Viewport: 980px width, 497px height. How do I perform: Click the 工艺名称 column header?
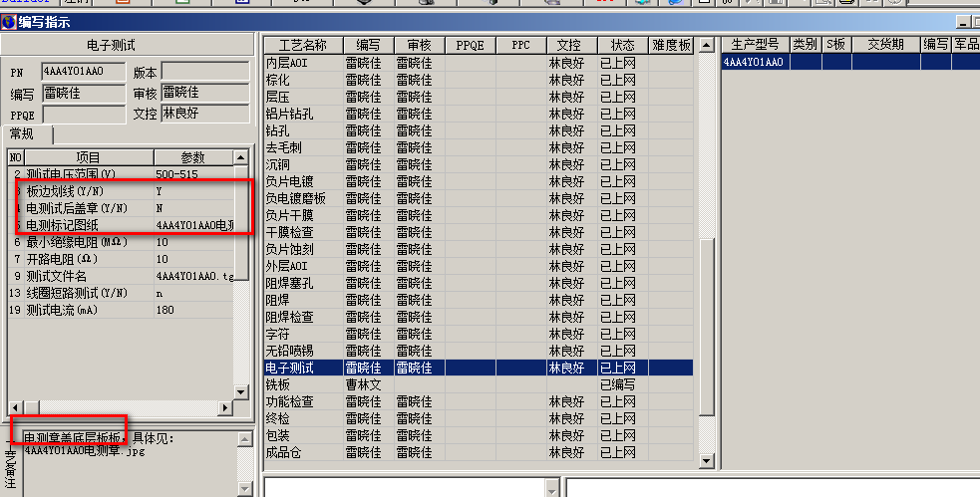(303, 45)
